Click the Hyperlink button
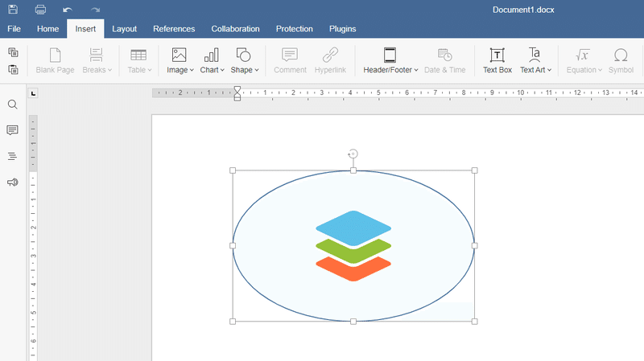This screenshot has width=644, height=361. (330, 61)
